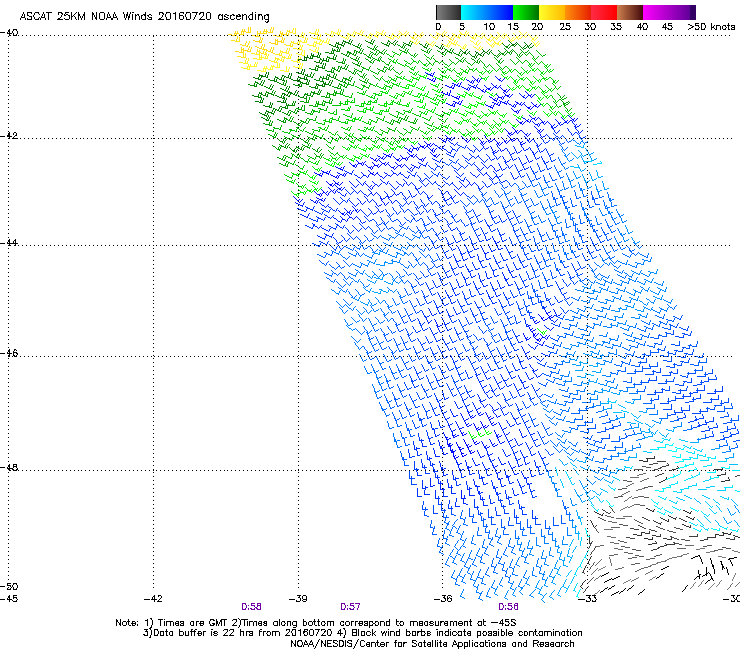The height and width of the screenshot is (650, 740).
Task: Click the purple time label 'D:57'
Action: click(350, 607)
